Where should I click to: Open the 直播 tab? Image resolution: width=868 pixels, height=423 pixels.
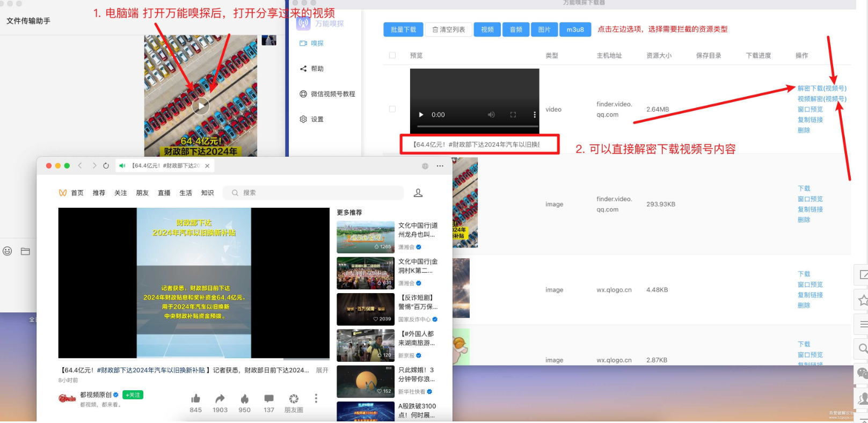[164, 193]
